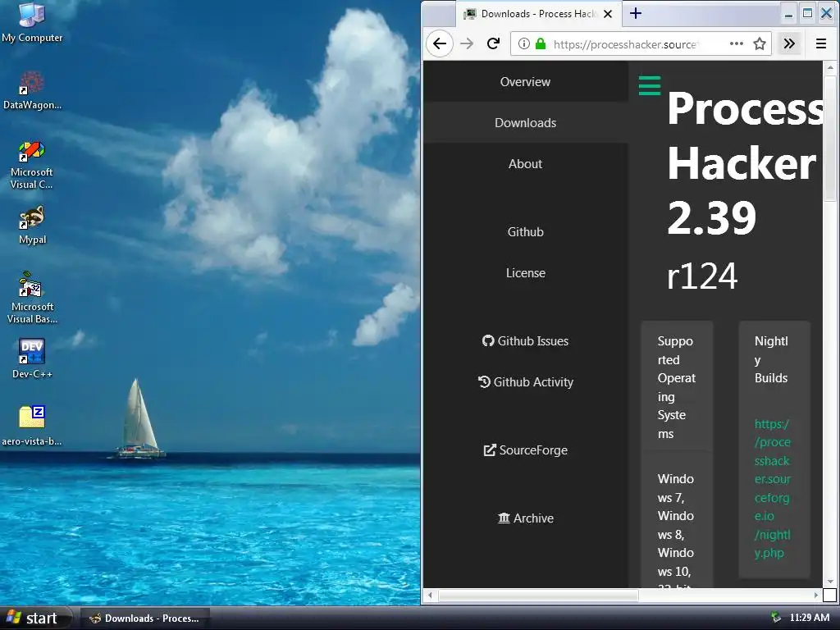Maximize the browser window
The image size is (840, 630).
(x=807, y=14)
